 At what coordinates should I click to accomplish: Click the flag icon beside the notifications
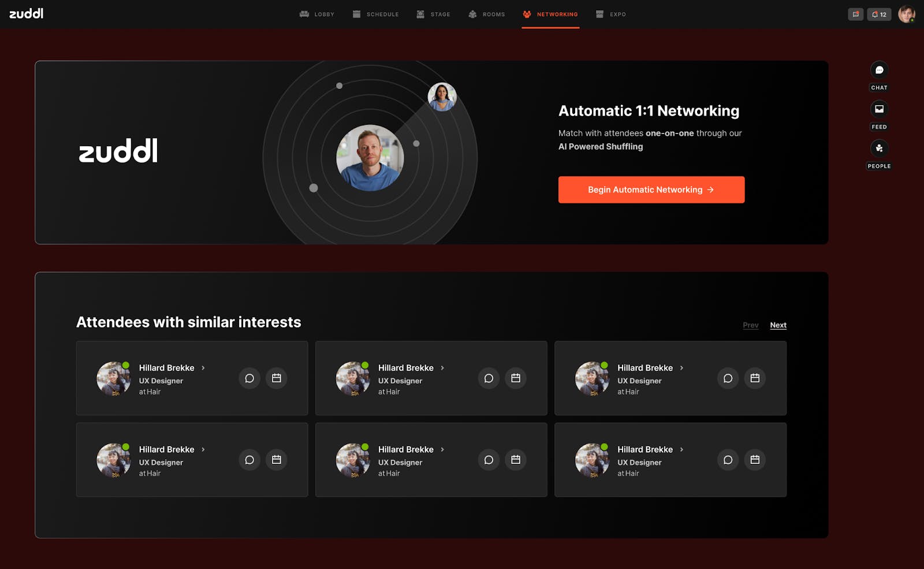(x=856, y=14)
